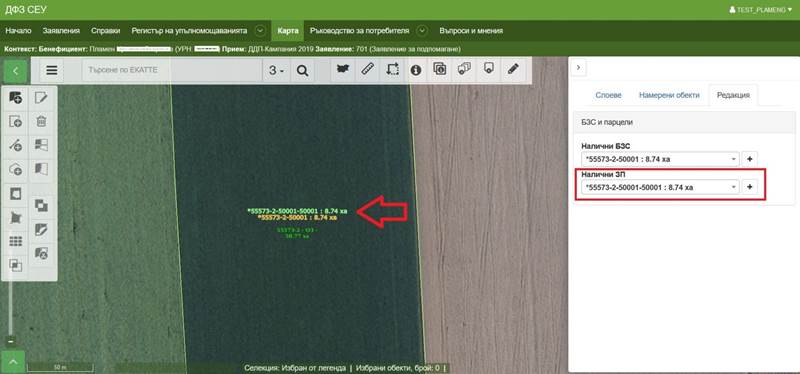
Task: Click the add page plus icon
Action: (x=16, y=121)
